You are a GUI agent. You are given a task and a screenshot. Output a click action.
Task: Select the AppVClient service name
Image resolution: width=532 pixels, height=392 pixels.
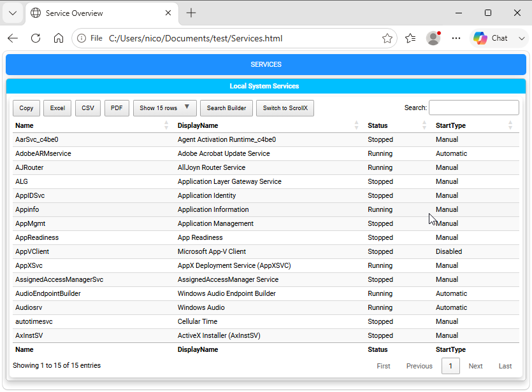(32, 251)
